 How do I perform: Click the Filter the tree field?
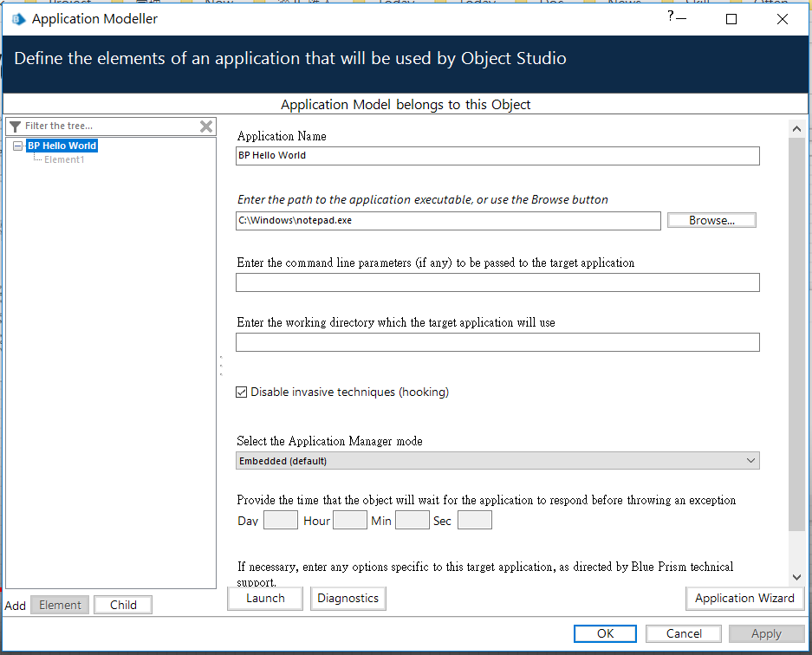click(111, 126)
